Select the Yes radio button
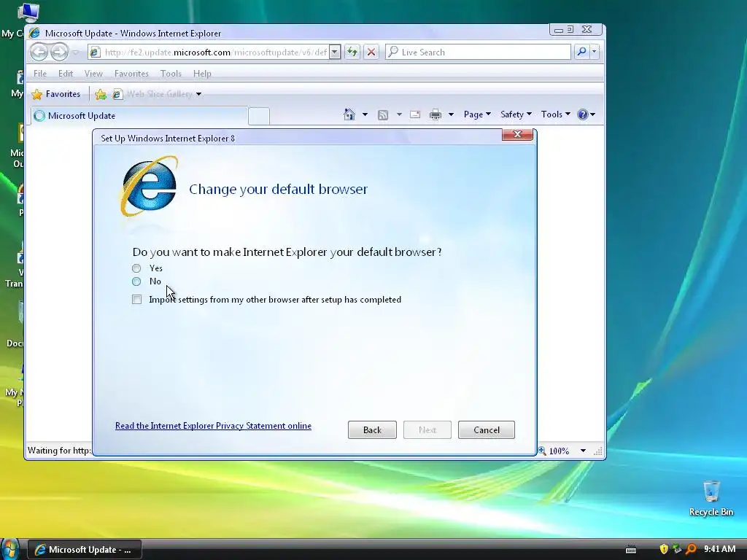The image size is (747, 560). 136,268
